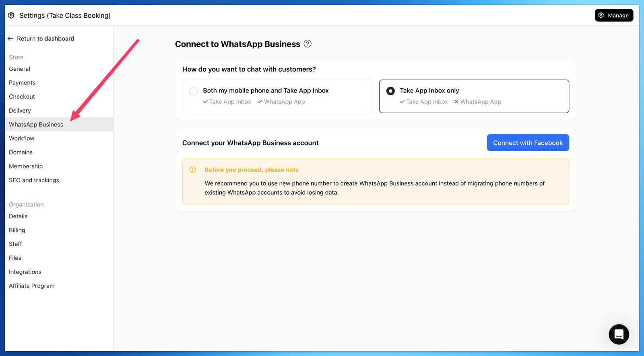The width and height of the screenshot is (644, 356).
Task: Open Workflow settings
Action: coord(59,138)
